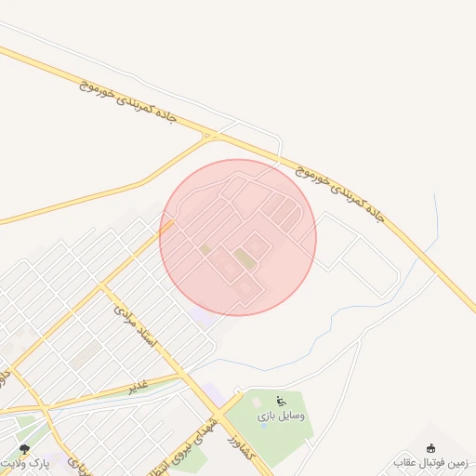The height and width of the screenshot is (476, 476).
Task: Select the کشاورز street label
Action: pos(242,447)
